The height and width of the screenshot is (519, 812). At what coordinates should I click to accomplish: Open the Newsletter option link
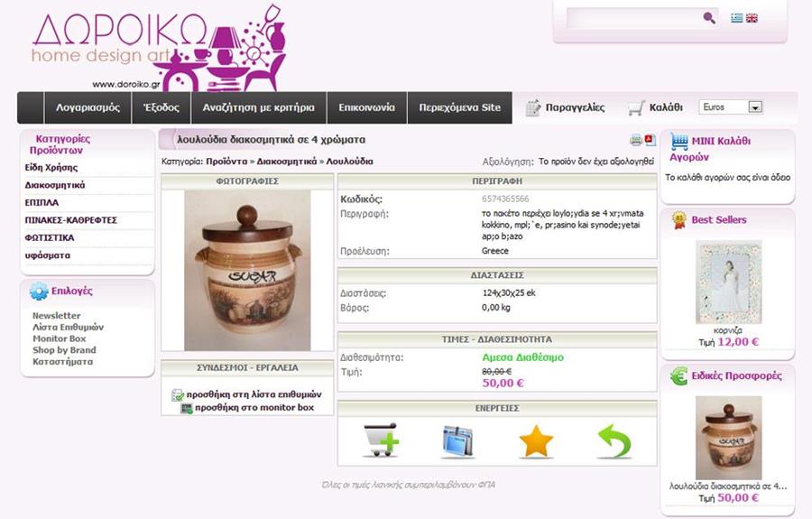(57, 315)
